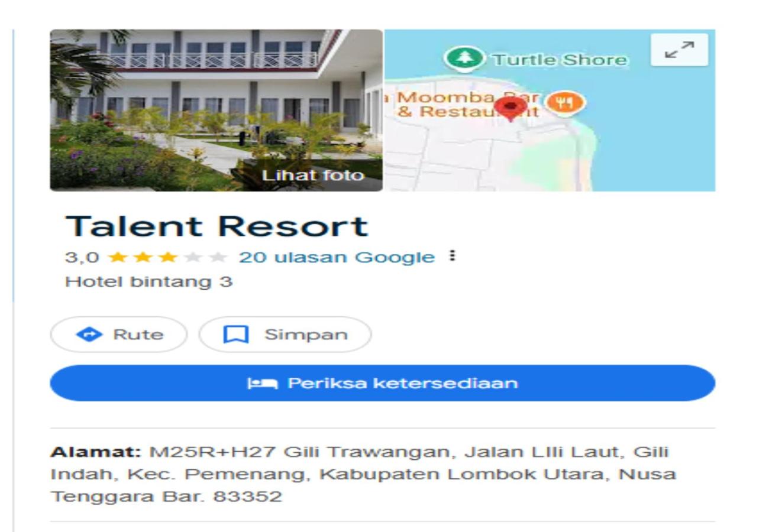Viewport: 769px width, 532px height.
Task: Click the Turtle Shore map label
Action: point(559,60)
